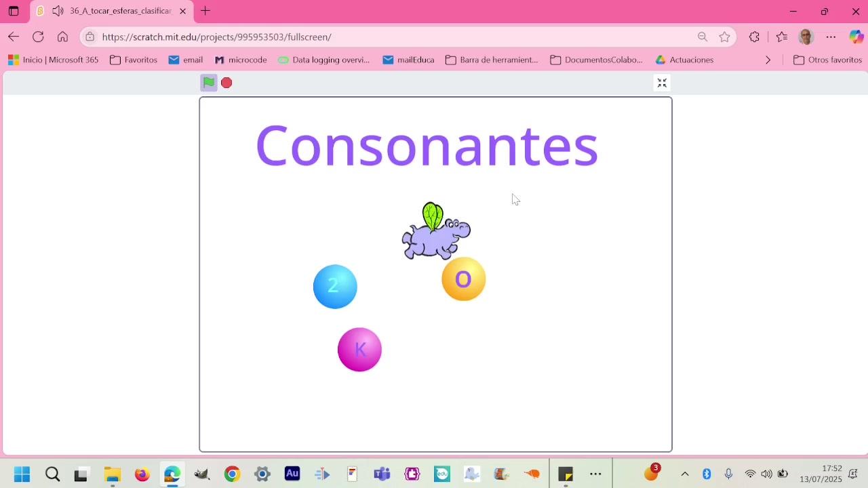Switch to Microsoft Edge on the taskbar

tap(172, 474)
